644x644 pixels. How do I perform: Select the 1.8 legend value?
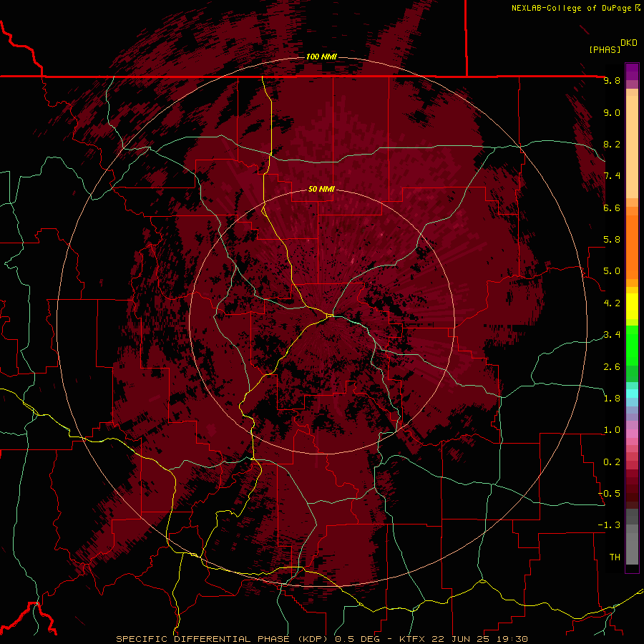click(612, 399)
